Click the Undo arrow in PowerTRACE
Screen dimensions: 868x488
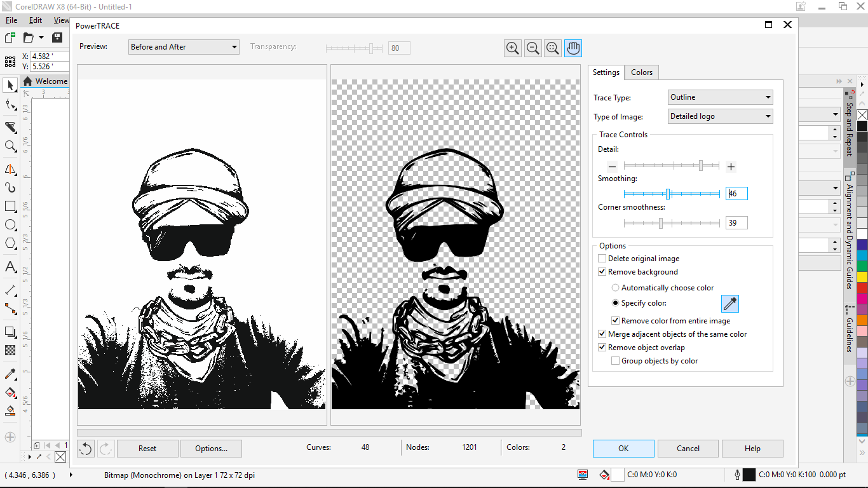click(x=86, y=449)
